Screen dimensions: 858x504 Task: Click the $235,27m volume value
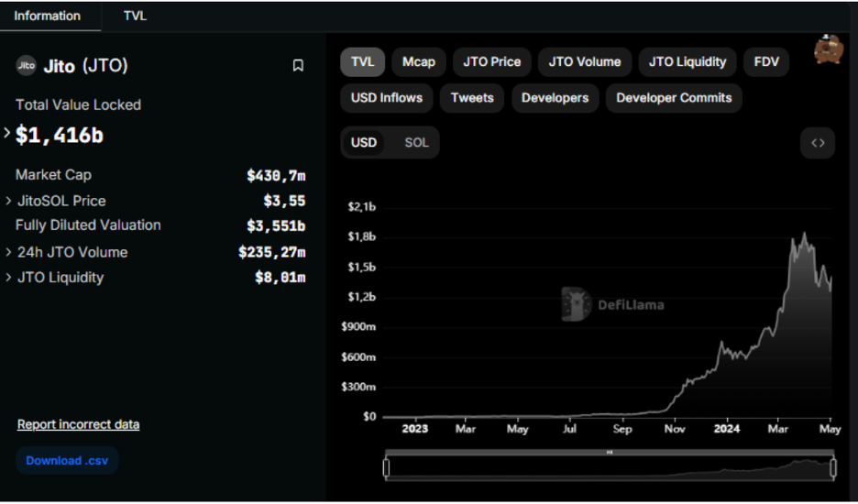272,252
